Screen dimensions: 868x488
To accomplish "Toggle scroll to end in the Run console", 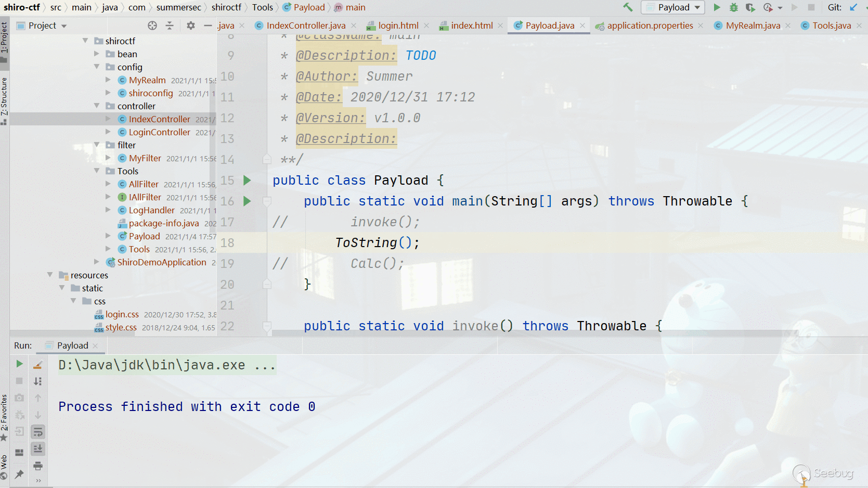I will (38, 449).
